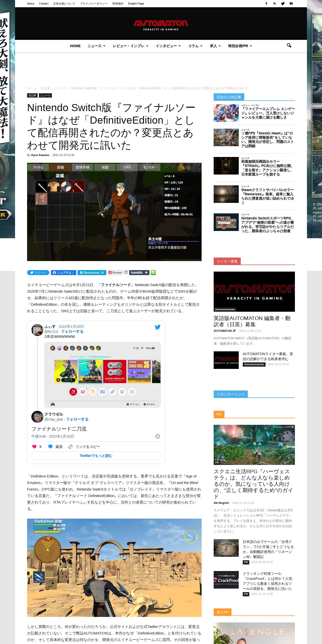Click the ふぃす profile avatar in the tweet
Viewport: 322px width, 644px height.
37,330
